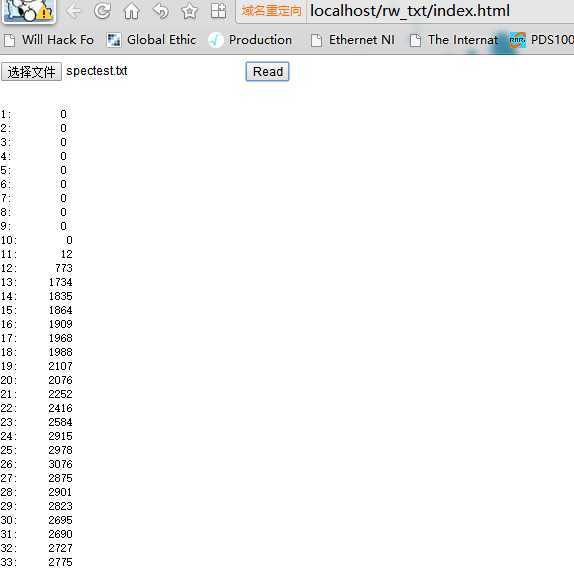Click the row 22 value 2416

point(60,408)
